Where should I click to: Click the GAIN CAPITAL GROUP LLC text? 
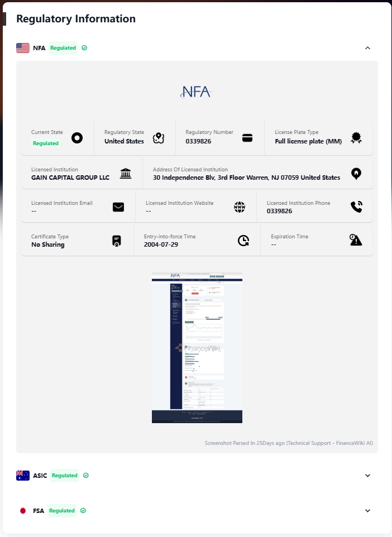tap(70, 178)
